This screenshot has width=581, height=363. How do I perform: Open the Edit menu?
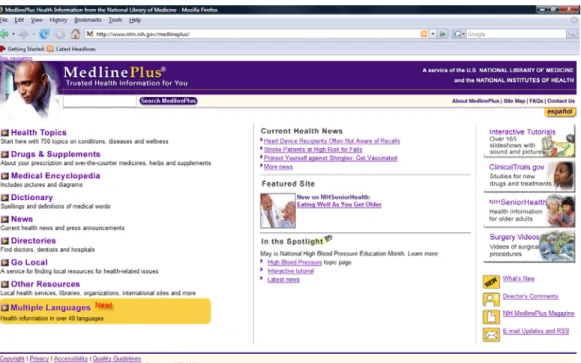19,20
